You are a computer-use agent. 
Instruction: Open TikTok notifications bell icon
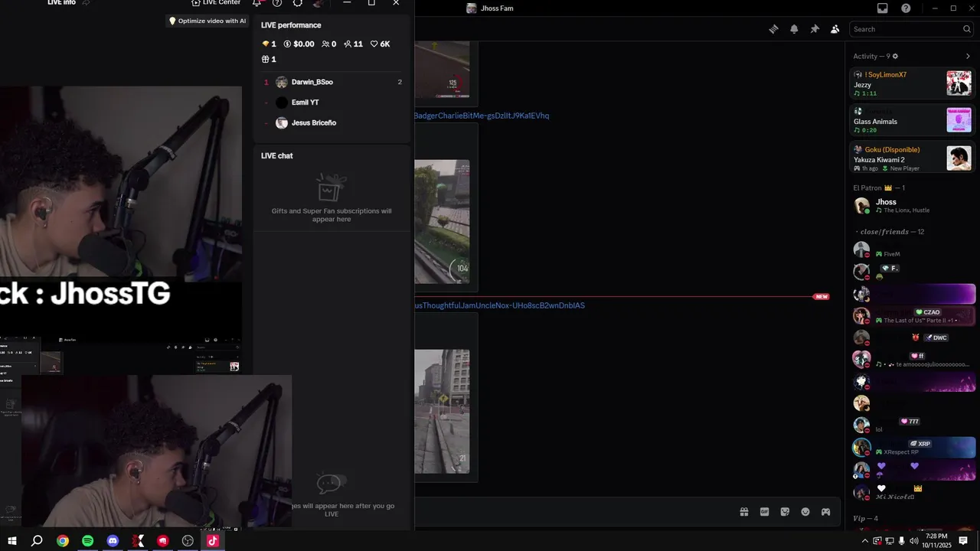point(256,3)
